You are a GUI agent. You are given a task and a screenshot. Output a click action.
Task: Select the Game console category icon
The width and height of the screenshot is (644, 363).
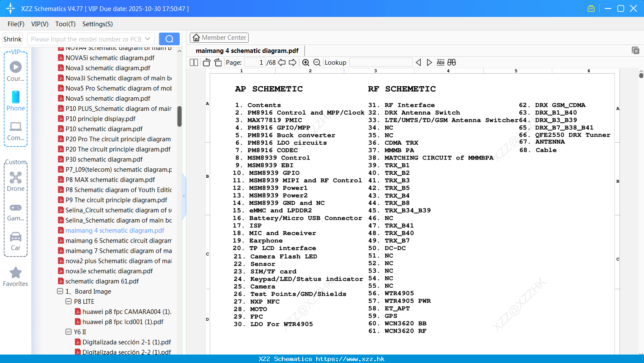(x=16, y=212)
